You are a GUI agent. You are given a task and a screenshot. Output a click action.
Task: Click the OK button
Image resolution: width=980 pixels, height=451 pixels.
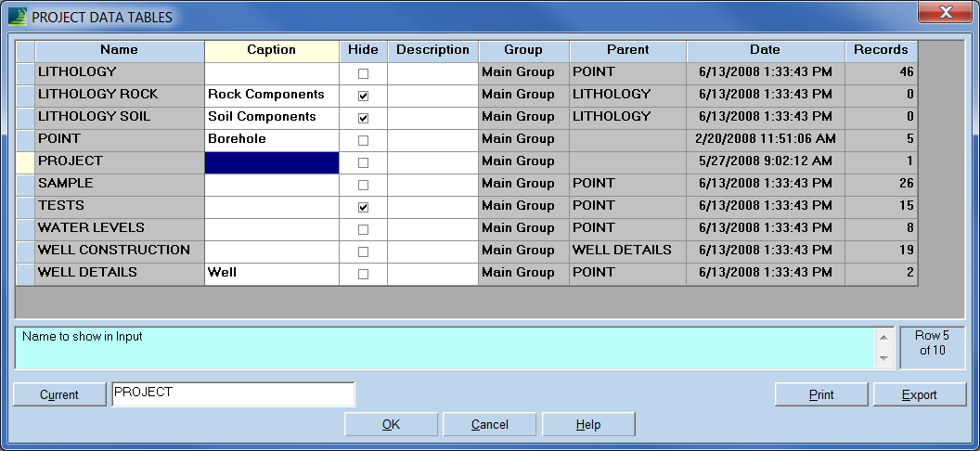[x=392, y=424]
